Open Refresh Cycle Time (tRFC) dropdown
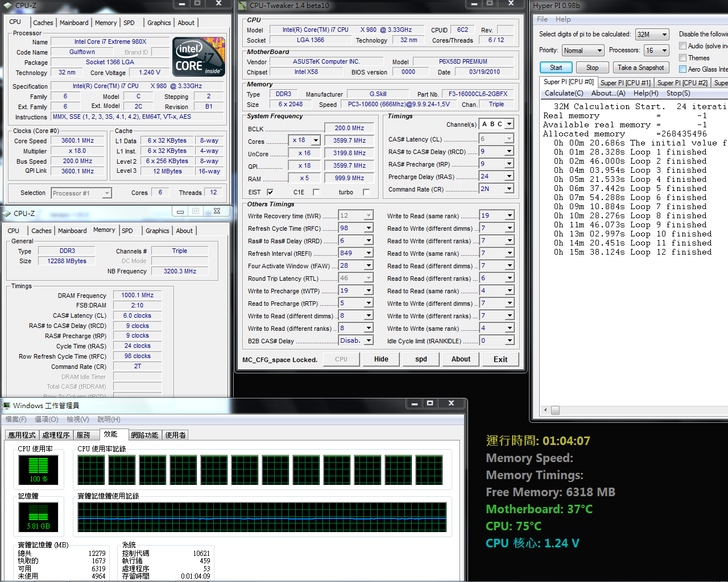 pos(369,228)
